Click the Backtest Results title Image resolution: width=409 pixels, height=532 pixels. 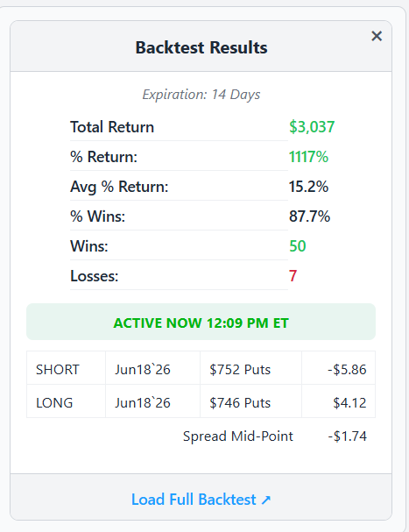click(201, 47)
